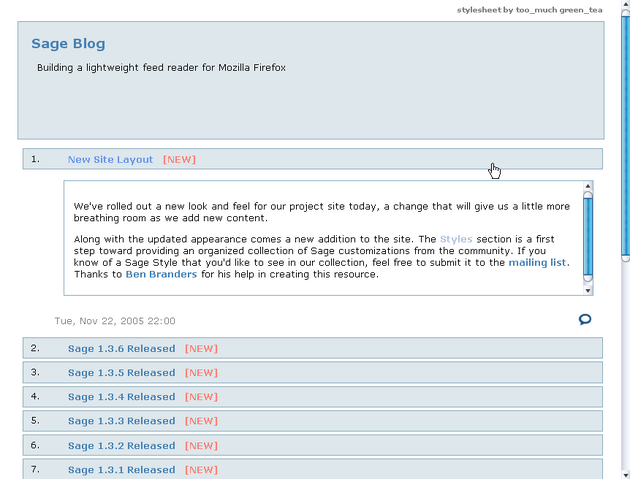Click the page scroll down arrow
The height and width of the screenshot is (479, 630).
(625, 475)
